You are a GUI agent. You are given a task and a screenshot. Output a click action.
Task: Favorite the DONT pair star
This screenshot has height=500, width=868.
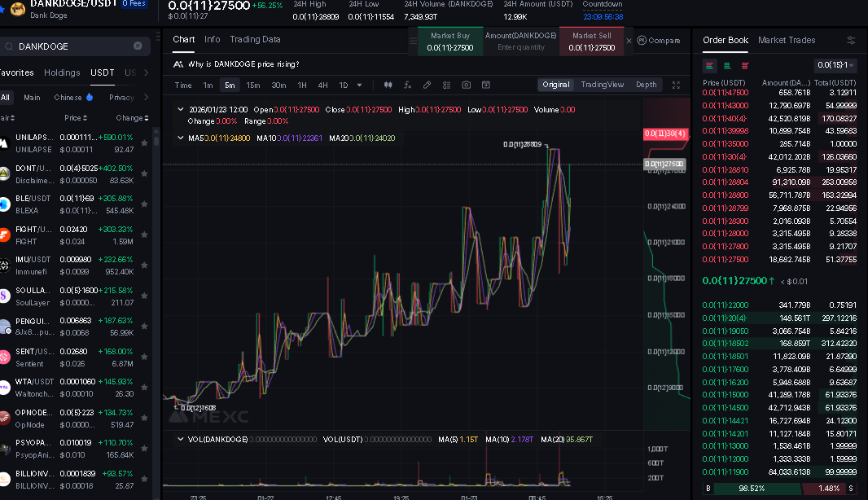(144, 173)
